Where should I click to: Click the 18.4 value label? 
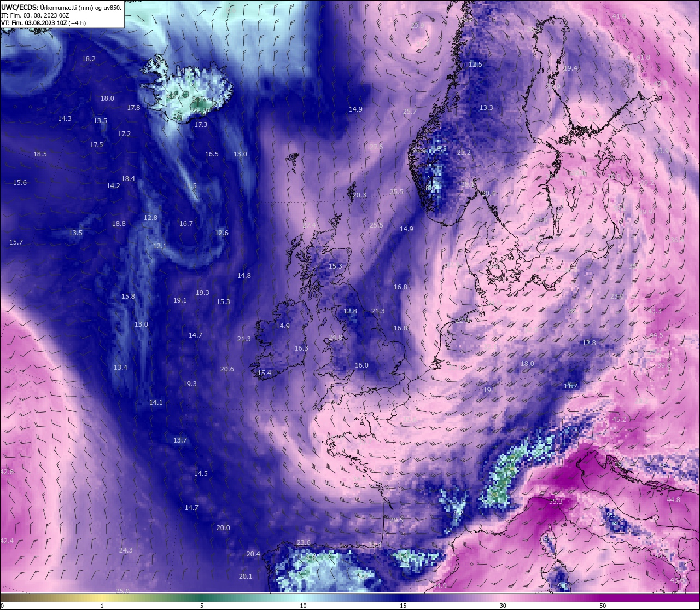click(128, 178)
